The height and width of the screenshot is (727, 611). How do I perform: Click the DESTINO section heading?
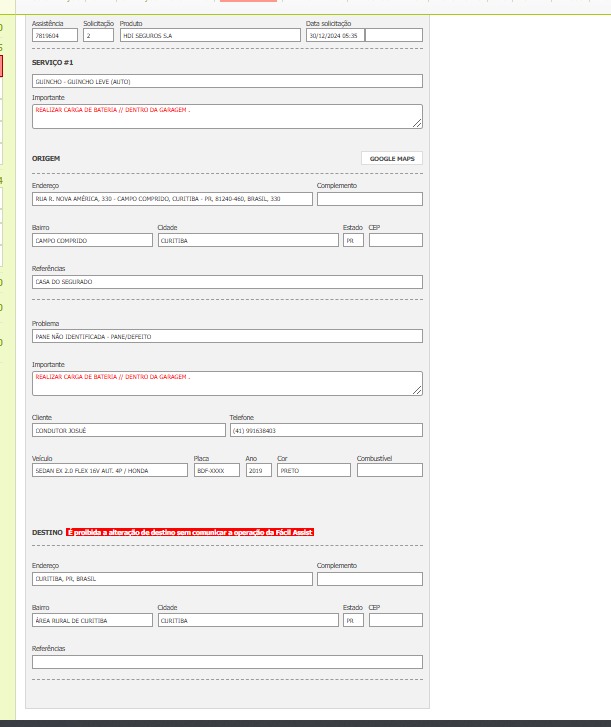[x=47, y=532]
